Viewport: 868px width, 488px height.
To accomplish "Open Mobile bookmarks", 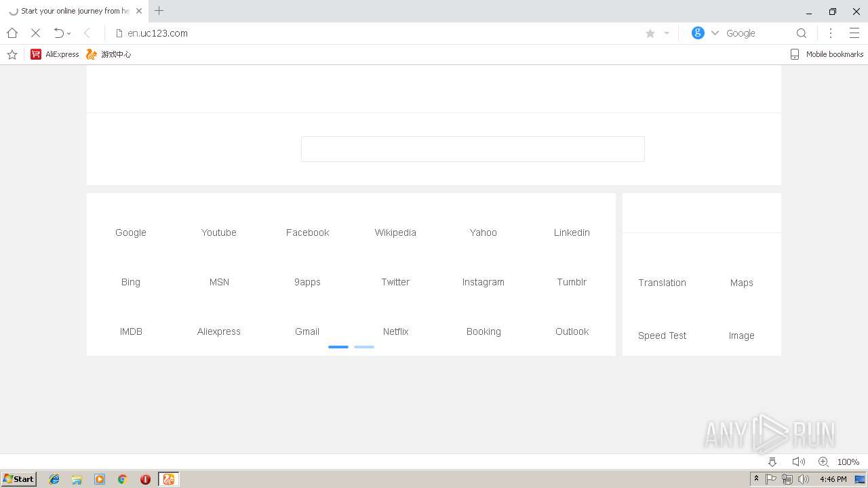I will coord(827,54).
